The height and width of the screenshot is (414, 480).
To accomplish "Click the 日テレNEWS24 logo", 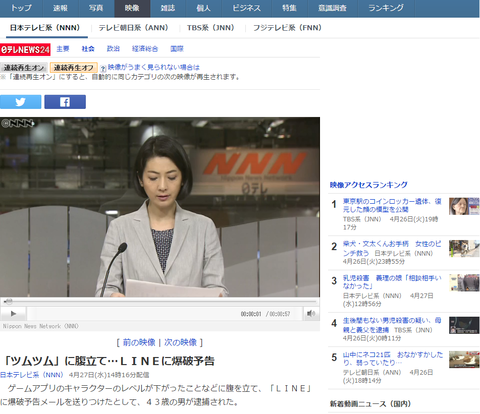I will click(x=25, y=49).
